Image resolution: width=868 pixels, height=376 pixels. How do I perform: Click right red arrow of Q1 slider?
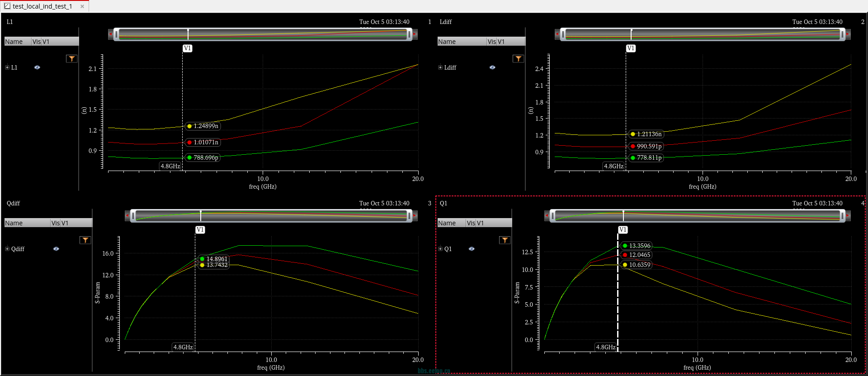[848, 215]
